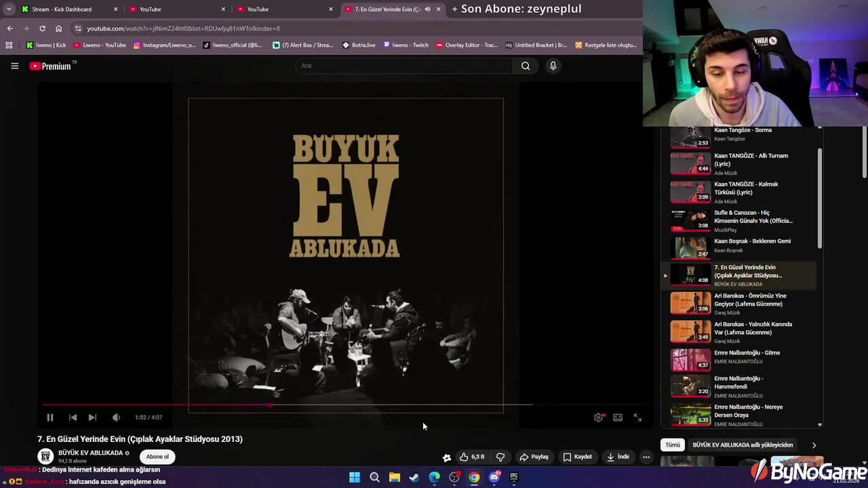This screenshot has width=868, height=488.
Task: Open Windows Start menu
Action: click(354, 477)
